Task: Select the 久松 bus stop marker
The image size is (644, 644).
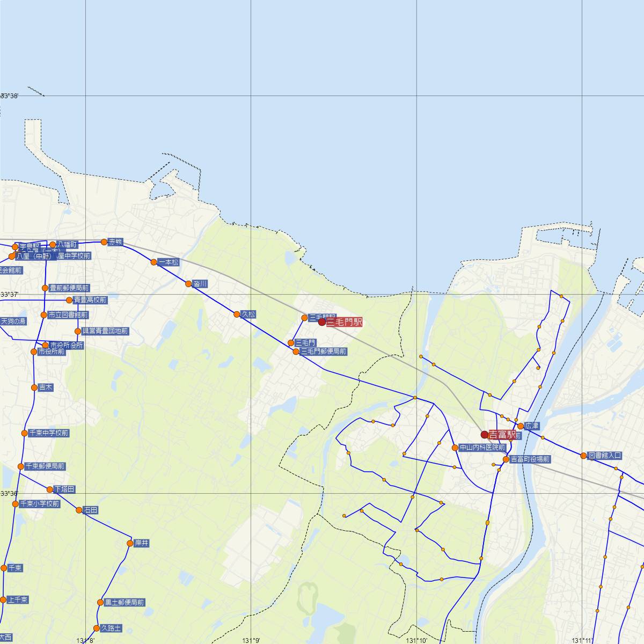Action: pos(237,314)
